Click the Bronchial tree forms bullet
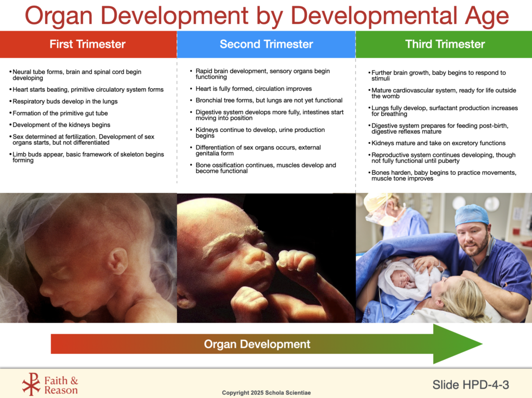 tap(269, 100)
